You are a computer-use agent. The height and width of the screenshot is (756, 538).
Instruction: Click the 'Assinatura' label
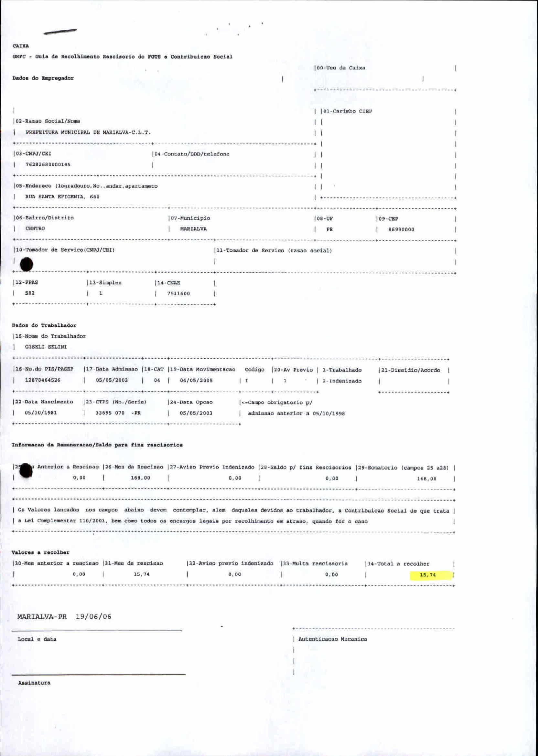pyautogui.click(x=34, y=683)
